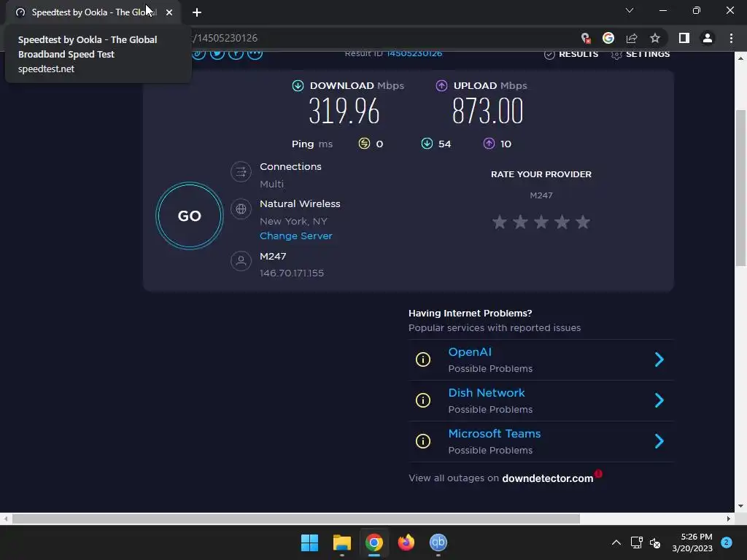Open Google extension icon in toolbar
747x560 pixels.
pos(608,38)
